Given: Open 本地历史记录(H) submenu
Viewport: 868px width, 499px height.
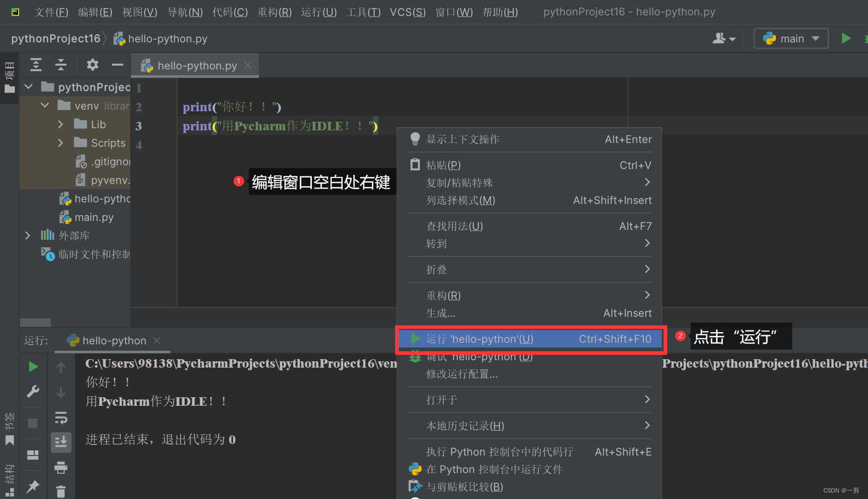Looking at the screenshot, I should click(530, 425).
